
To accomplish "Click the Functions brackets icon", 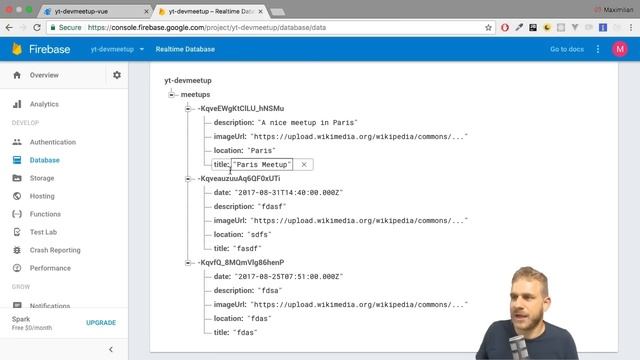I will coord(17,214).
